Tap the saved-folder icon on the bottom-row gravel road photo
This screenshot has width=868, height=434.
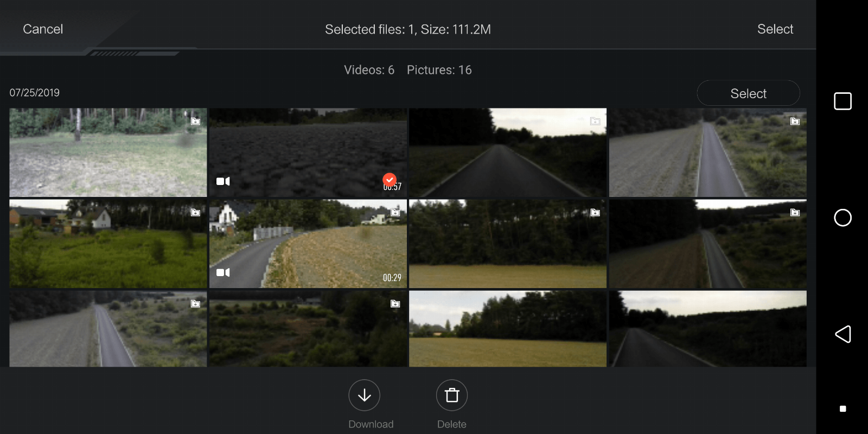[x=195, y=304]
